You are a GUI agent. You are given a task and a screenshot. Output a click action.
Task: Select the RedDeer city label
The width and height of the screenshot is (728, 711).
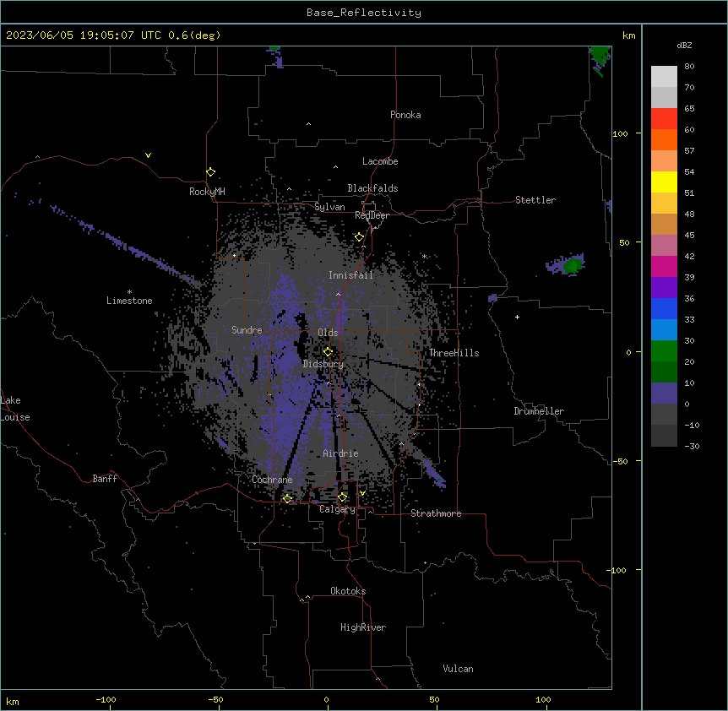pos(372,215)
